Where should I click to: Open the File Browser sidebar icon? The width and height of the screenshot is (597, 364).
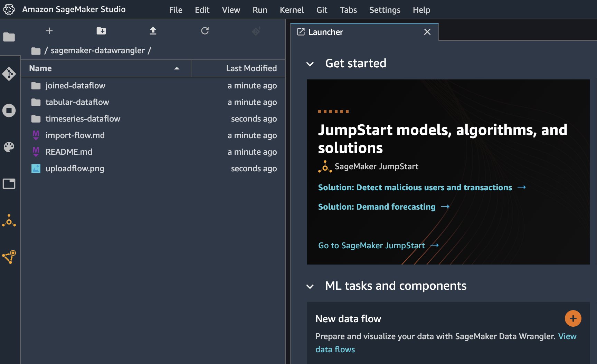click(9, 37)
